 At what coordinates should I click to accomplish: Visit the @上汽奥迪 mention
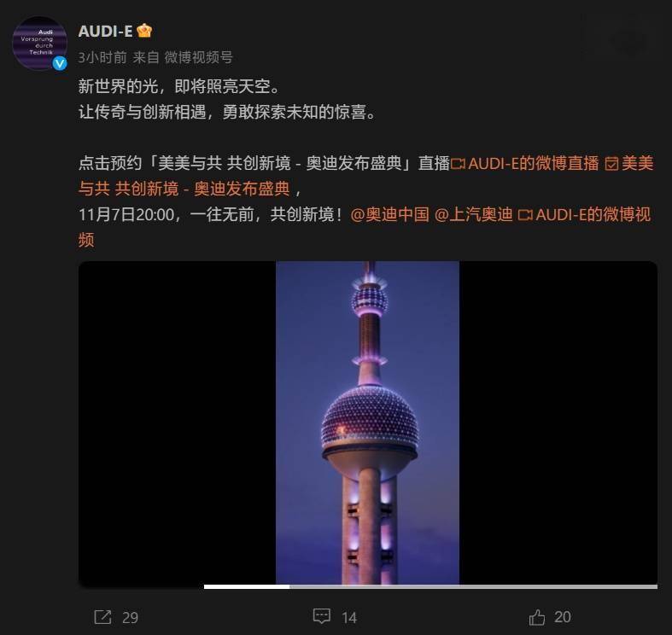(x=474, y=214)
